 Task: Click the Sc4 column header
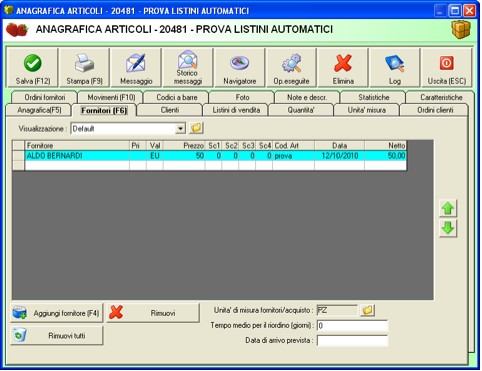tap(264, 146)
